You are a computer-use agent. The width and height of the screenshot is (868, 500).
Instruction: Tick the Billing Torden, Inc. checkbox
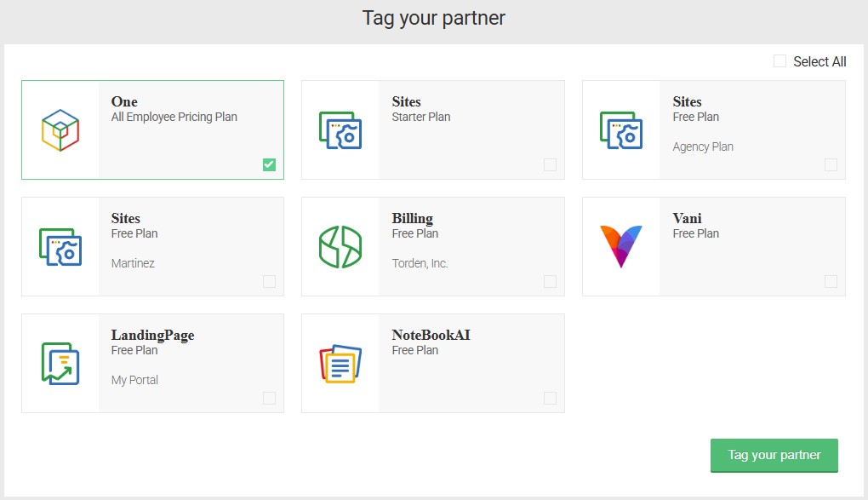pyautogui.click(x=550, y=282)
